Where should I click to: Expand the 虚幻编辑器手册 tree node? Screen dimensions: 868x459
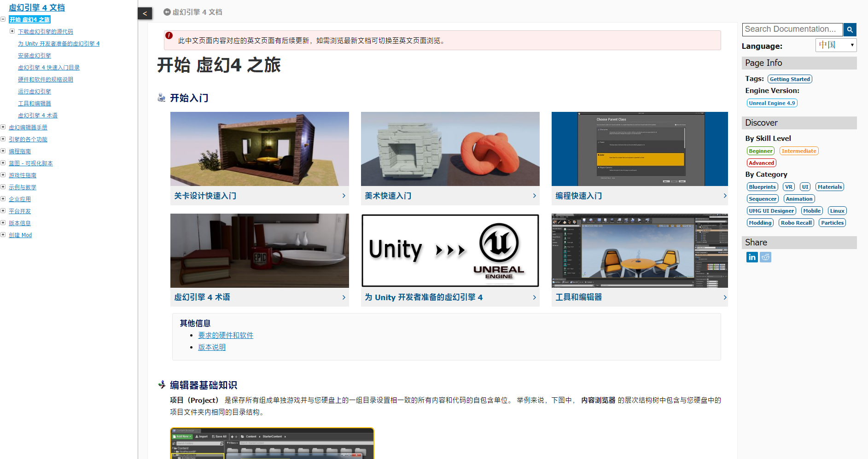pos(3,127)
